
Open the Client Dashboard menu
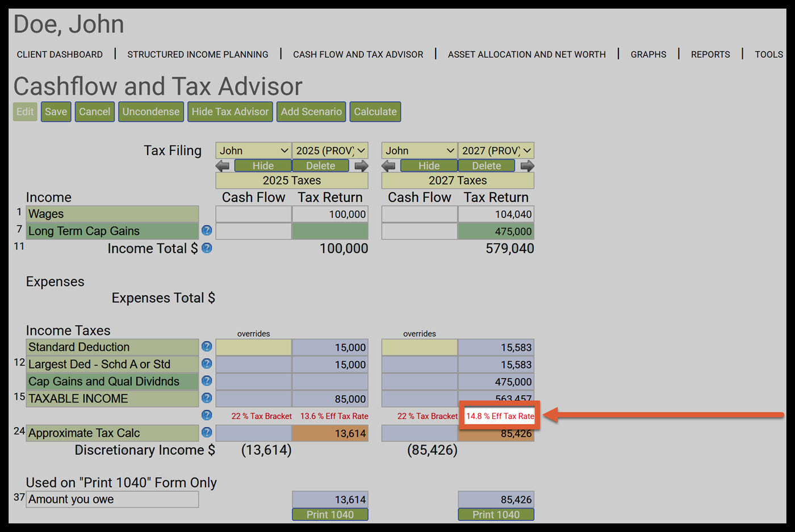point(60,55)
